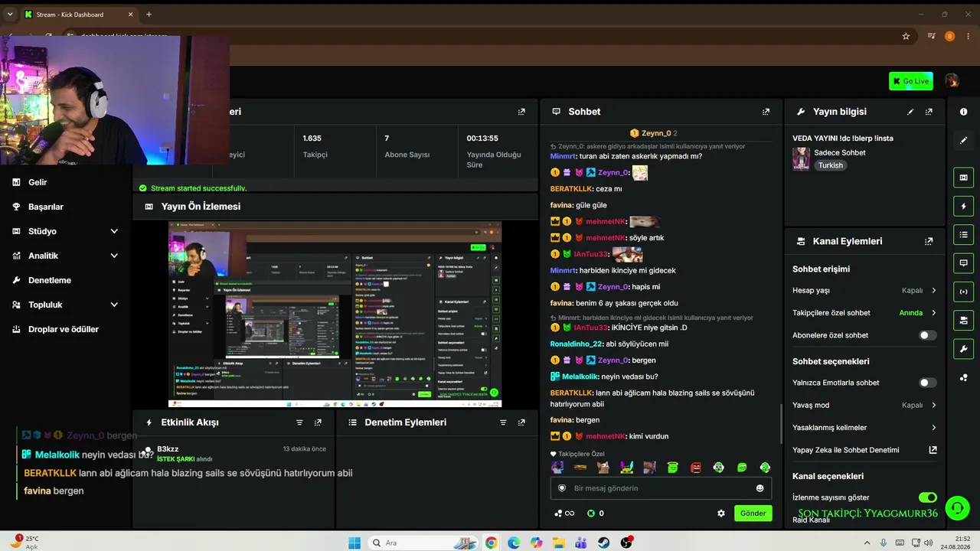The image size is (980, 551).
Task: Select the Stream - Kick Dashboard browser tab
Action: [79, 15]
